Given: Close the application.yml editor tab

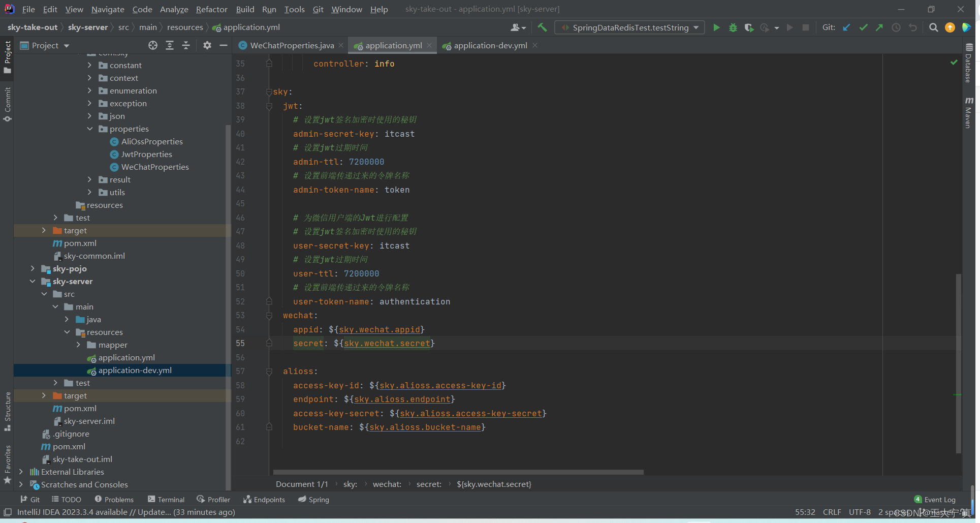Looking at the screenshot, I should [429, 45].
